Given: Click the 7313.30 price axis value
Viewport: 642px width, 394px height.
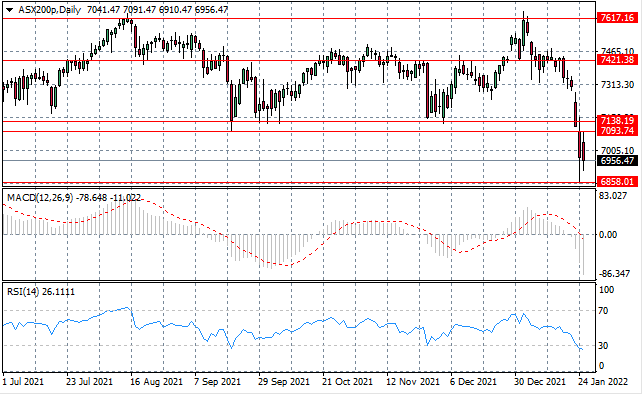Looking at the screenshot, I should click(617, 84).
